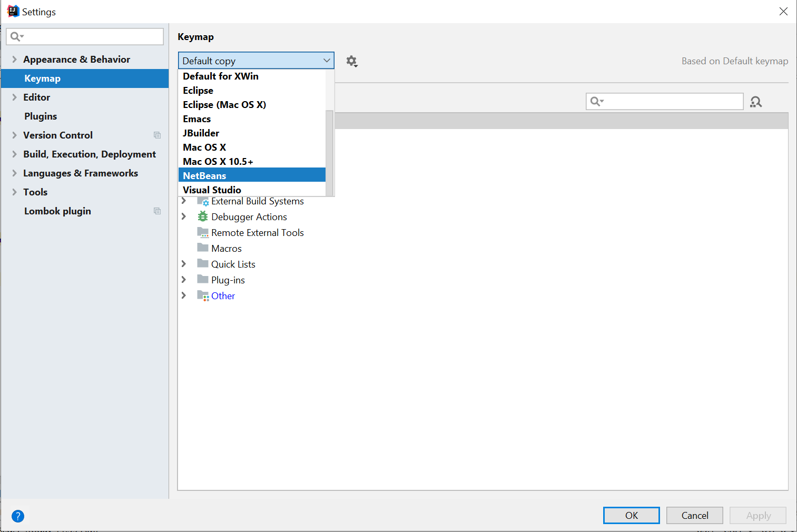The width and height of the screenshot is (797, 532).
Task: Expand the Tools settings section
Action: [14, 192]
